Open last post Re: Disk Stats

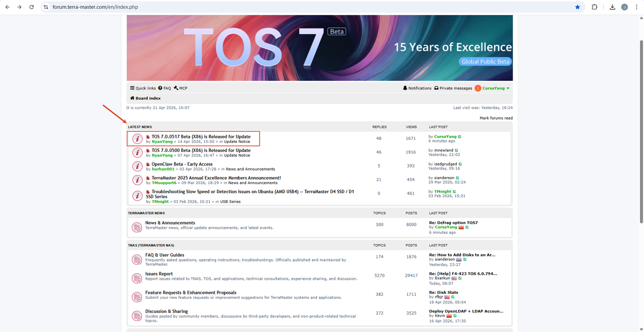(443, 292)
